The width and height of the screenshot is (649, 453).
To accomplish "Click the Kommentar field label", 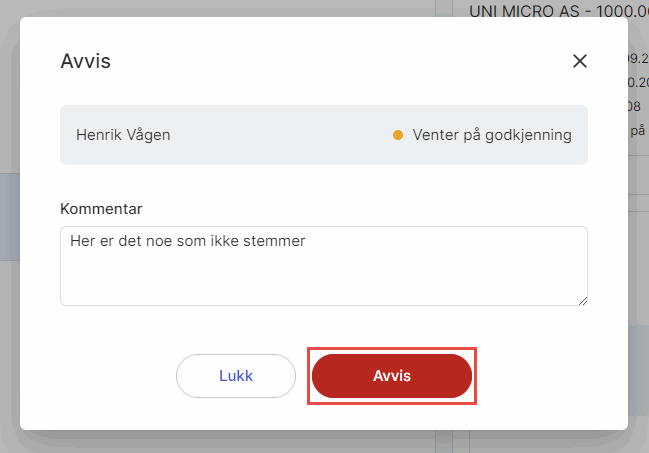I will (102, 209).
